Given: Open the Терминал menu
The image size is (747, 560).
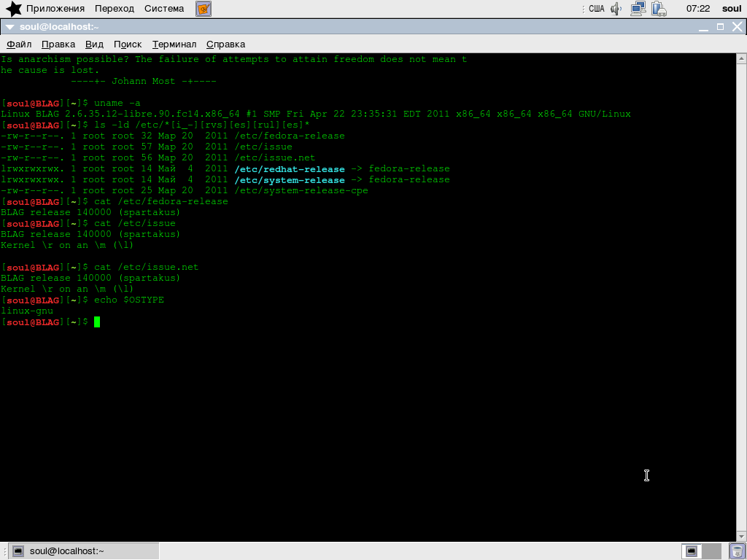Looking at the screenshot, I should 174,44.
